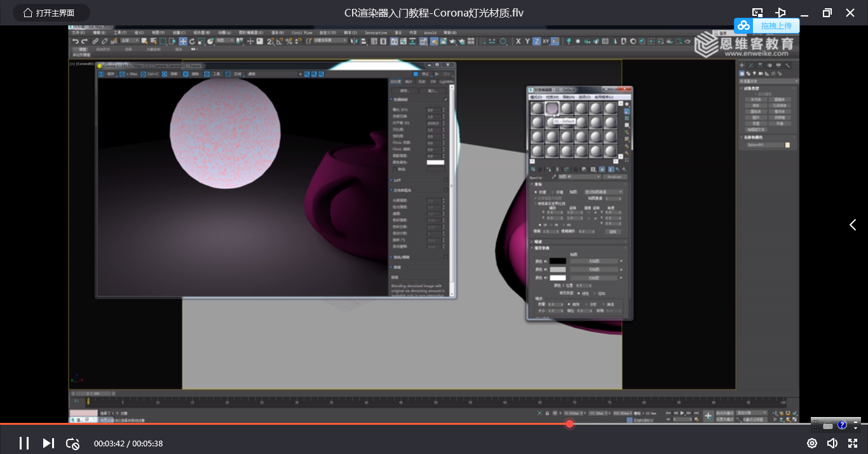Pick the eyedropper next to the map name
Viewport: 868px width, 454px height.
point(553,177)
